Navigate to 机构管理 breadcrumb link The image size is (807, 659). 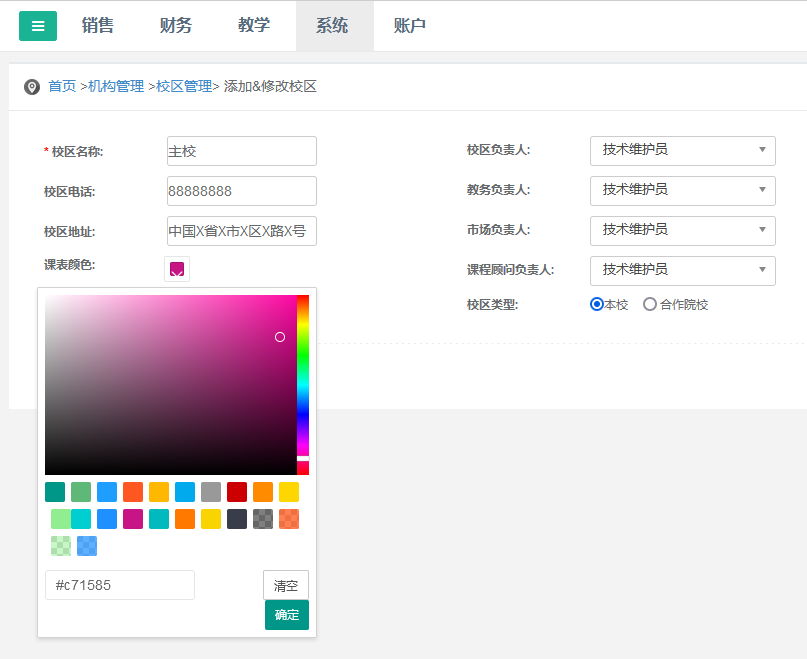pyautogui.click(x=116, y=86)
